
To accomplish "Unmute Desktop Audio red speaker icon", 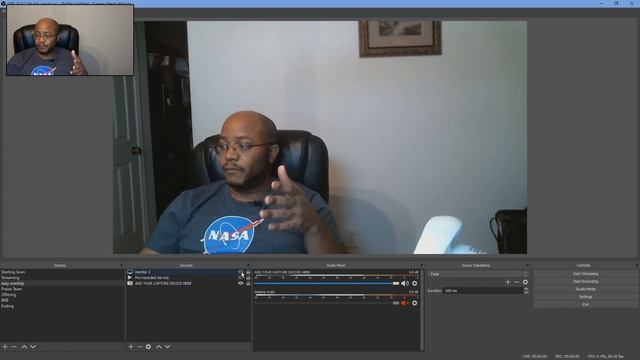I will pos(405,303).
